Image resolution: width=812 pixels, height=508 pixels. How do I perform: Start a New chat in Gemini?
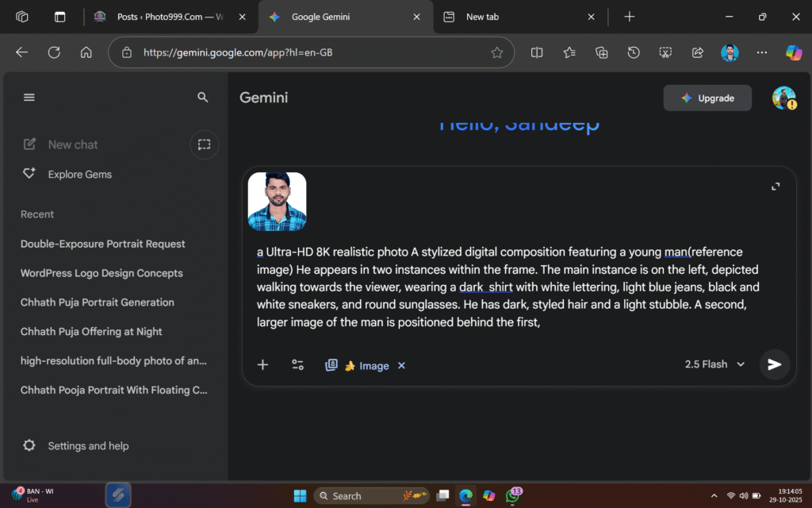point(71,144)
